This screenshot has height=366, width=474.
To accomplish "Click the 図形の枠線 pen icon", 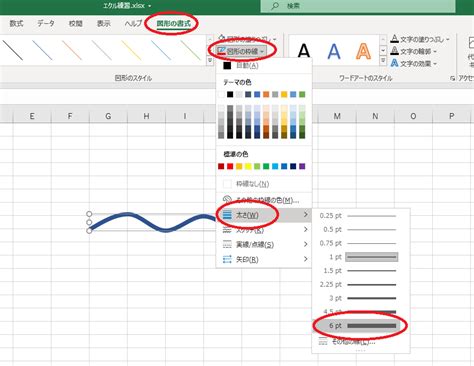I will coord(221,51).
